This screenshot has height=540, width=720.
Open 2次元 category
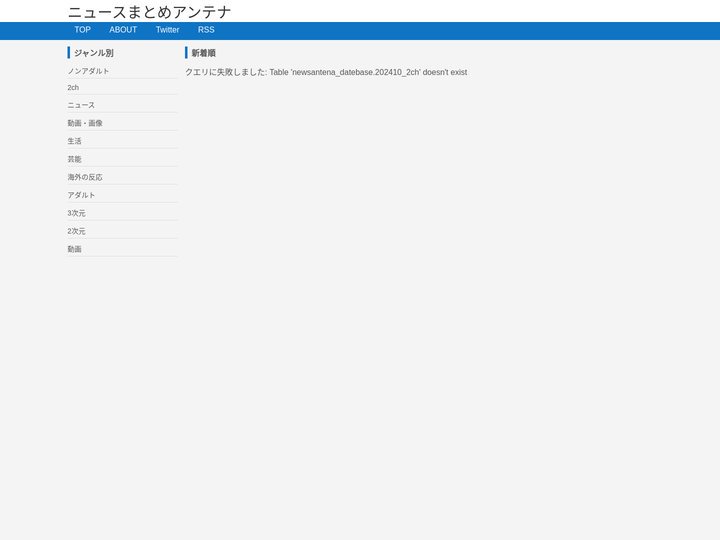76,231
